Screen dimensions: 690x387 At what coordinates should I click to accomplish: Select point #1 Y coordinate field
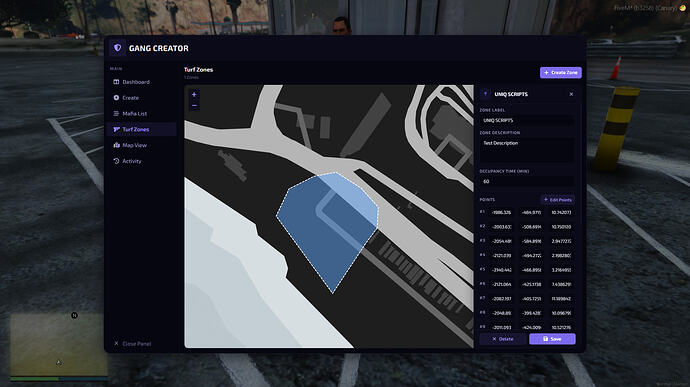click(x=531, y=213)
